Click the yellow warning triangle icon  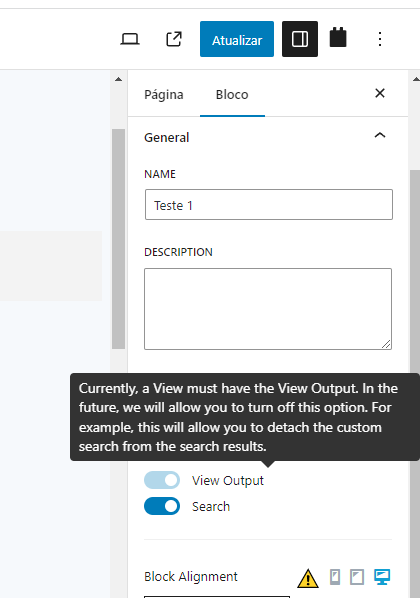[308, 578]
